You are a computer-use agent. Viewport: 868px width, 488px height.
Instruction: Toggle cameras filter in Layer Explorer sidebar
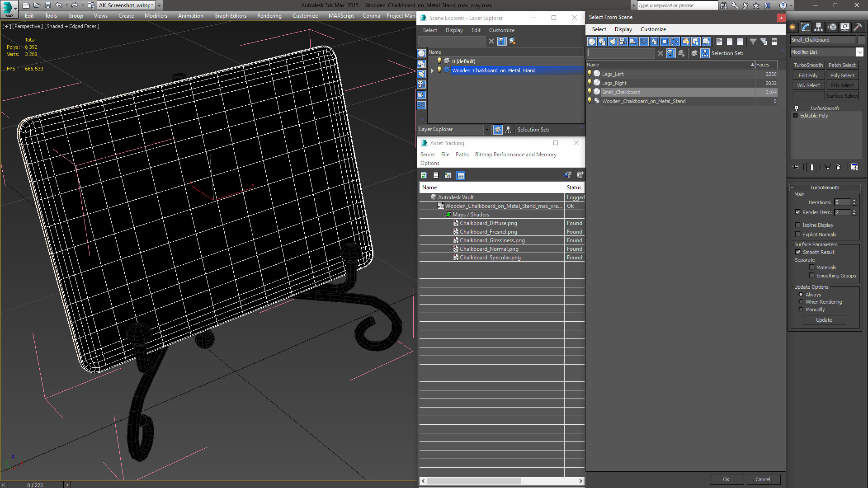[421, 84]
